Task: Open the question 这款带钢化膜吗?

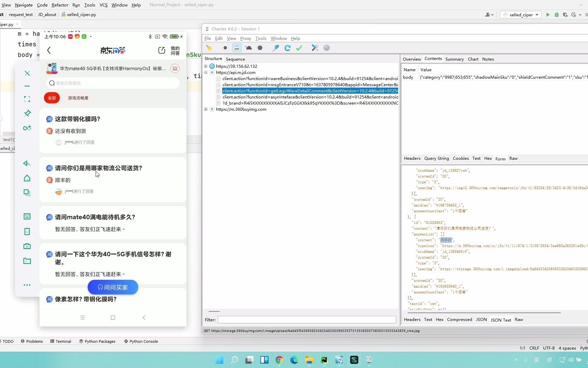Action: 78,119
